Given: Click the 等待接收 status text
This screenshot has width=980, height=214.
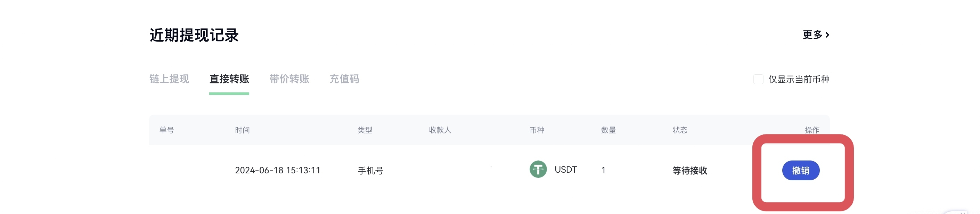Looking at the screenshot, I should 690,171.
